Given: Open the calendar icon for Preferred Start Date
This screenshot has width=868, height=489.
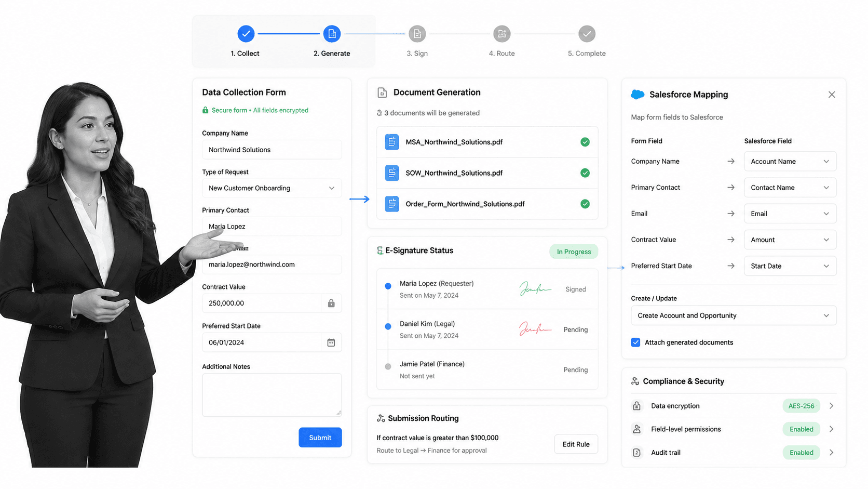Looking at the screenshot, I should (x=331, y=342).
